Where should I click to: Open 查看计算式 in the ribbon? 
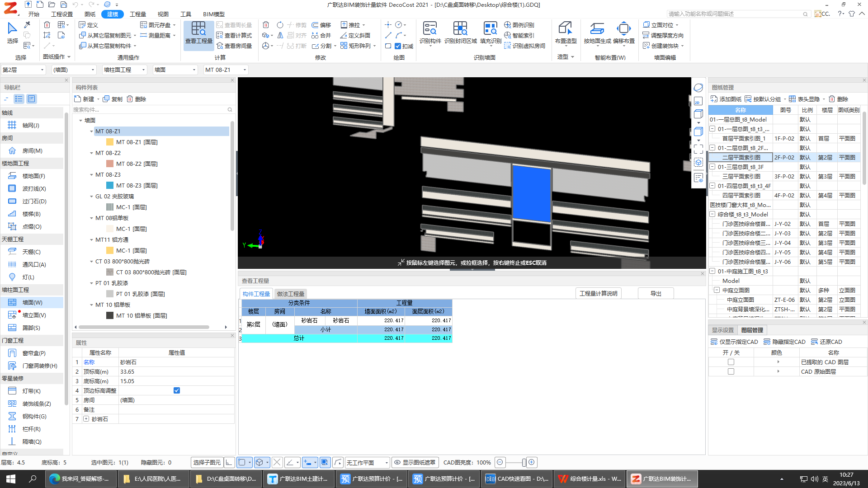point(234,35)
